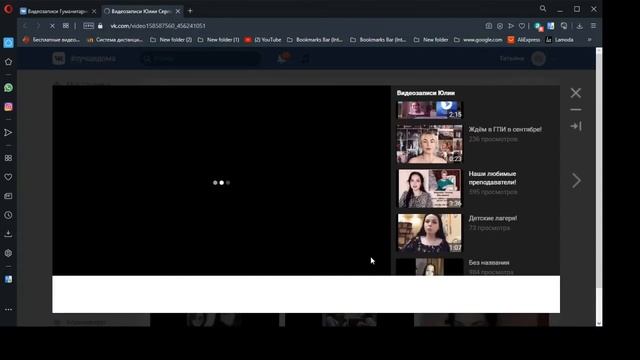Stop loading the page with X button
This screenshot has height=360, width=640.
click(52, 26)
